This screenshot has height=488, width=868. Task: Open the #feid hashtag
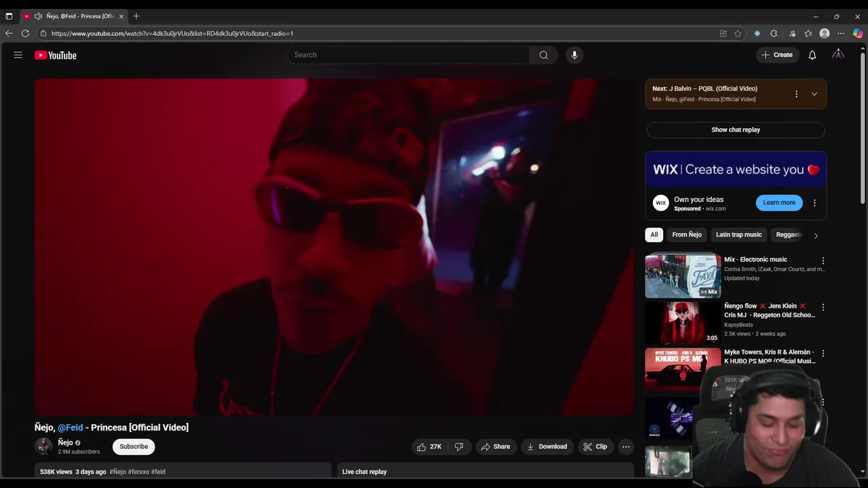coord(158,472)
